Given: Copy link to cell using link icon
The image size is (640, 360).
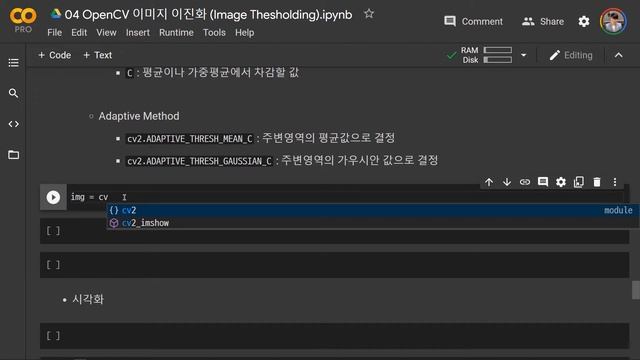Looking at the screenshot, I should 525,182.
